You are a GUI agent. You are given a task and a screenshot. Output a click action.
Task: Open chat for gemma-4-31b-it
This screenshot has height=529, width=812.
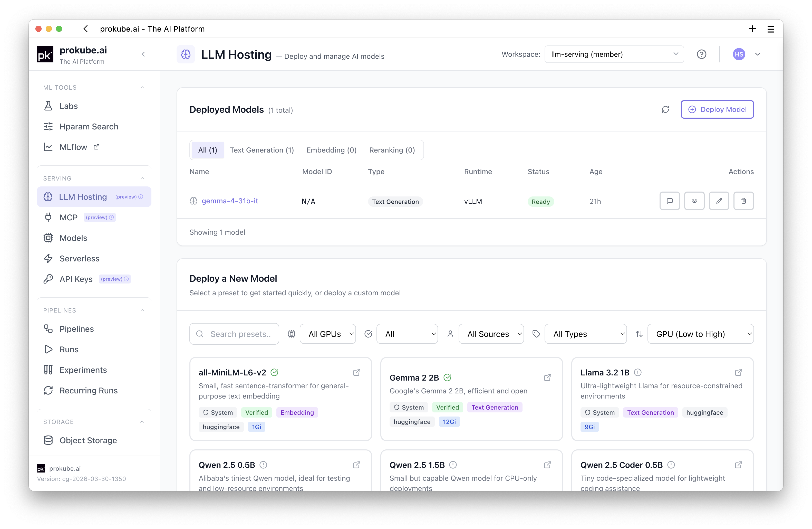point(669,201)
